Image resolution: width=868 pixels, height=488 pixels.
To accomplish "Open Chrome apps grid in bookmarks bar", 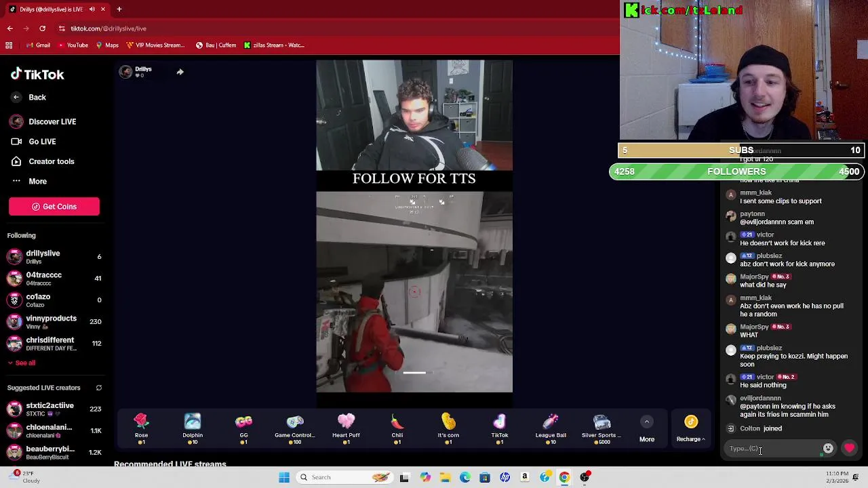I will [9, 45].
